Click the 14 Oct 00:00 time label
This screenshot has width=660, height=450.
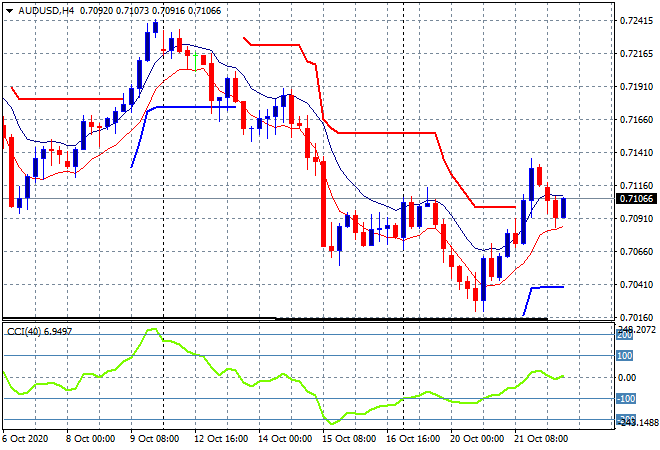285,439
